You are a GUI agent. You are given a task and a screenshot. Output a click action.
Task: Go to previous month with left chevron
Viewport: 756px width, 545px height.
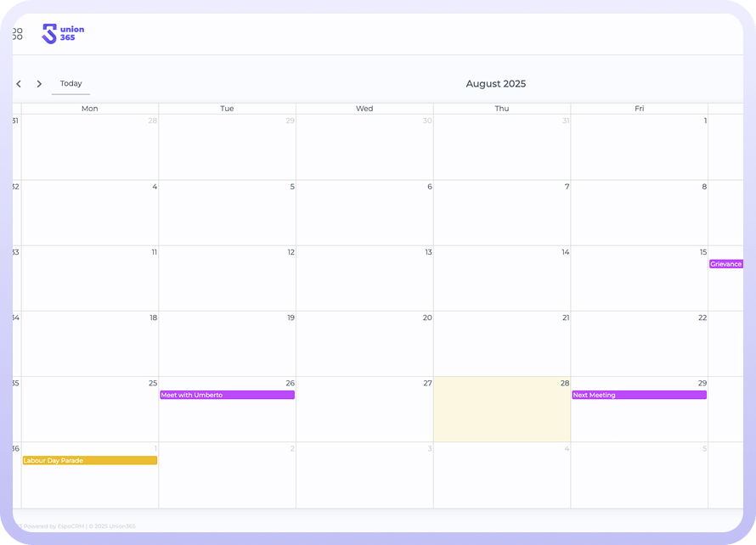tap(19, 84)
